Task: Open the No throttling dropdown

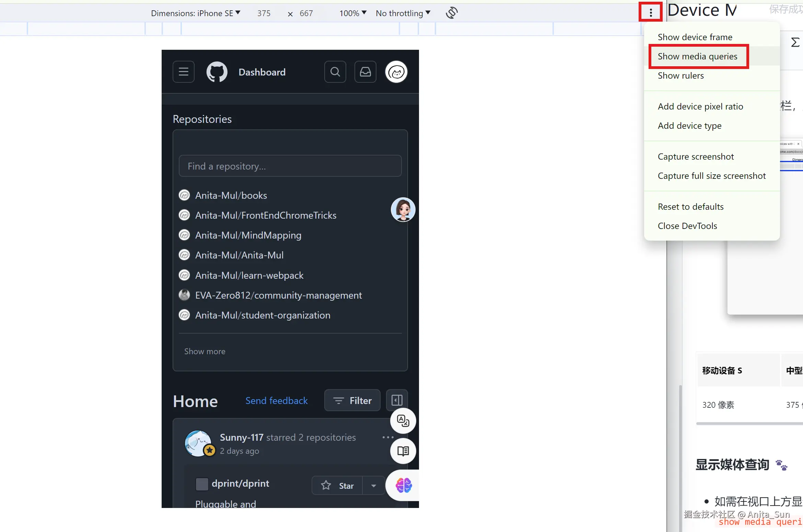Action: coord(403,13)
